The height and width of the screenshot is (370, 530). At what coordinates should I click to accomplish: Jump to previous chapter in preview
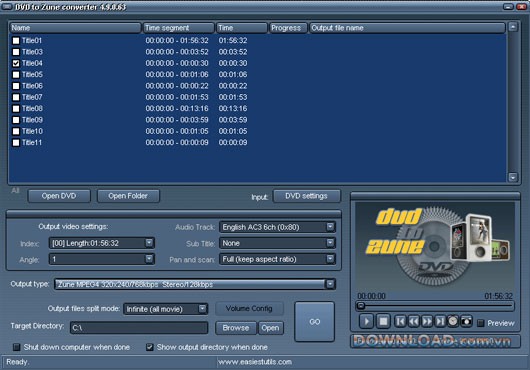(x=400, y=321)
